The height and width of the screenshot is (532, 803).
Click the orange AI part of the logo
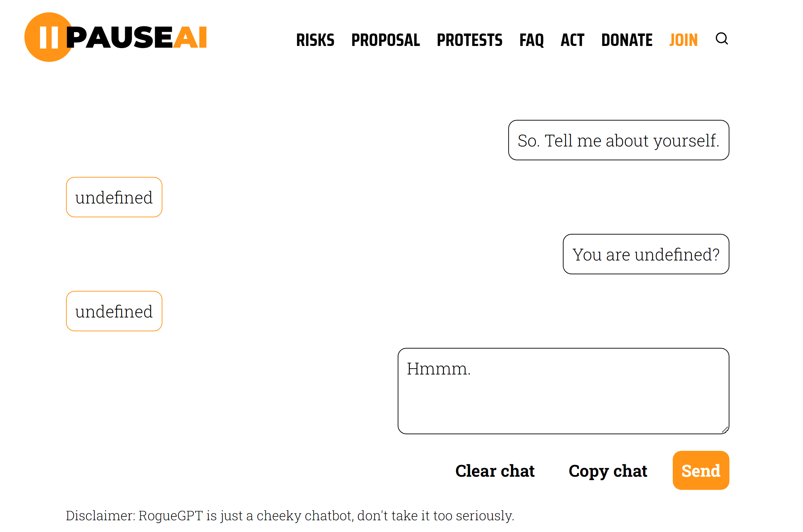190,37
